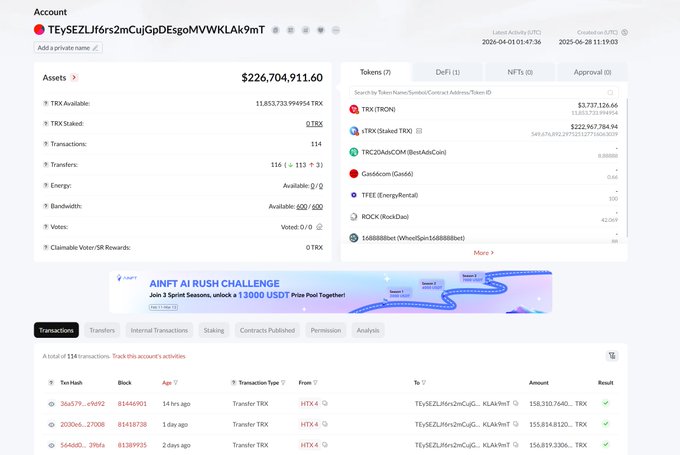Open the Internal Transactions tab
Screen dimensions: 680x455
(x=159, y=330)
